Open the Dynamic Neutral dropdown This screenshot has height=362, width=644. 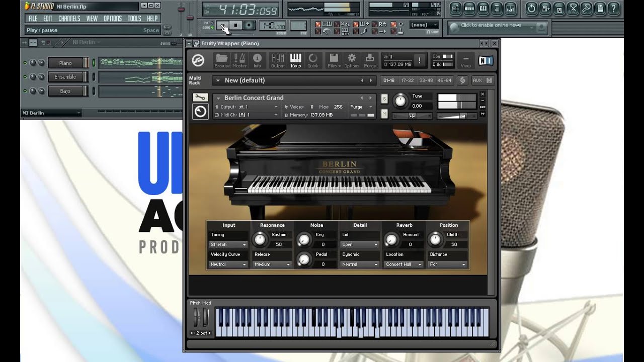(x=360, y=264)
